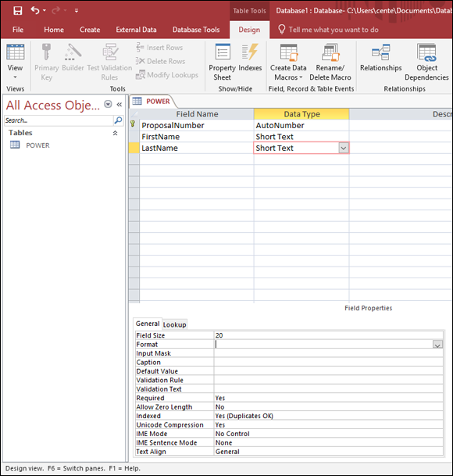Click the Primary Key icon
This screenshot has height=476, width=453.
(46, 52)
